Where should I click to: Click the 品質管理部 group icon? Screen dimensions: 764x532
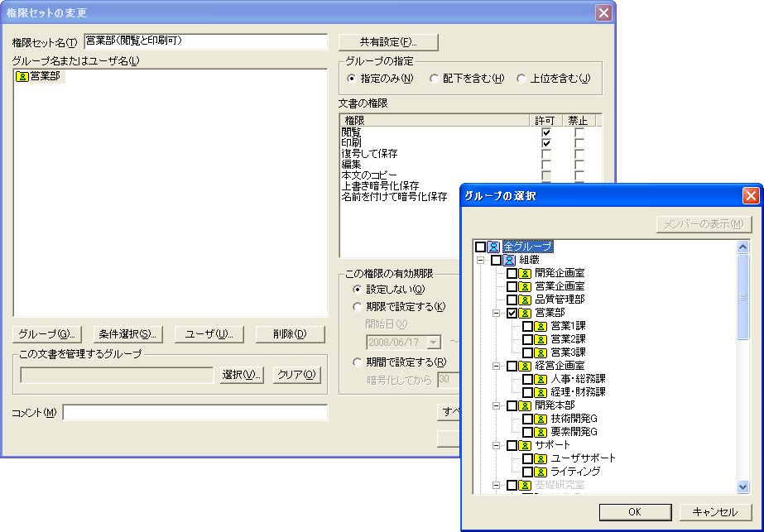click(526, 300)
